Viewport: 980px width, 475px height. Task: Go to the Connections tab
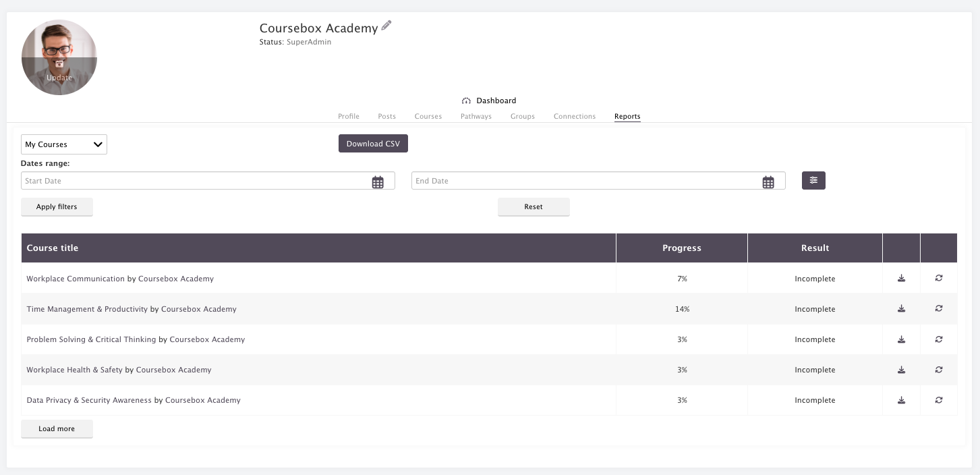[x=575, y=116]
